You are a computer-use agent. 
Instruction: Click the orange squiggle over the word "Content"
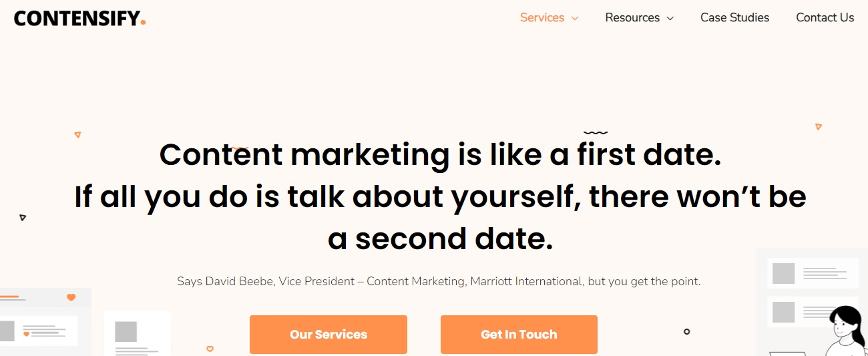pos(240,148)
